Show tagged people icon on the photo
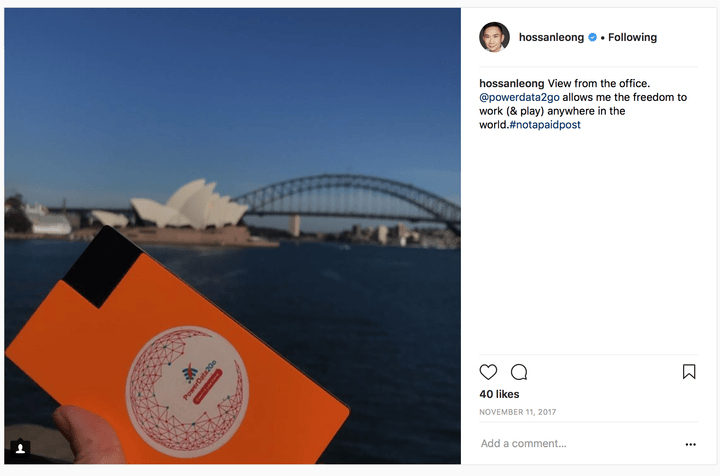The width and height of the screenshot is (720, 476). (x=20, y=448)
